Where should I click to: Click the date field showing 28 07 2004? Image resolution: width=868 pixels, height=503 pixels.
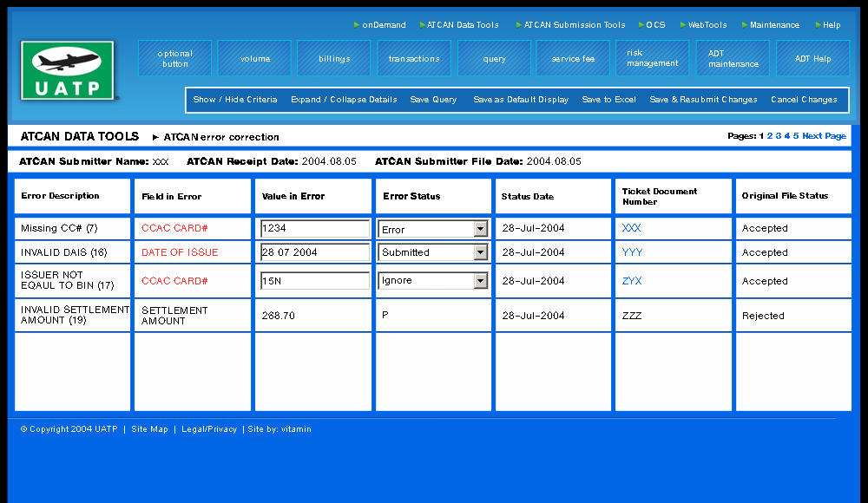[x=315, y=252]
